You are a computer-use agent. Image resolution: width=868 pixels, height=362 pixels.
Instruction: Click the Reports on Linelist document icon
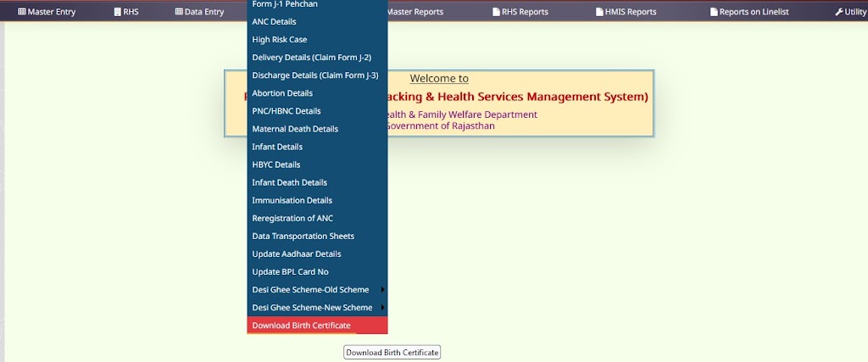(x=713, y=12)
